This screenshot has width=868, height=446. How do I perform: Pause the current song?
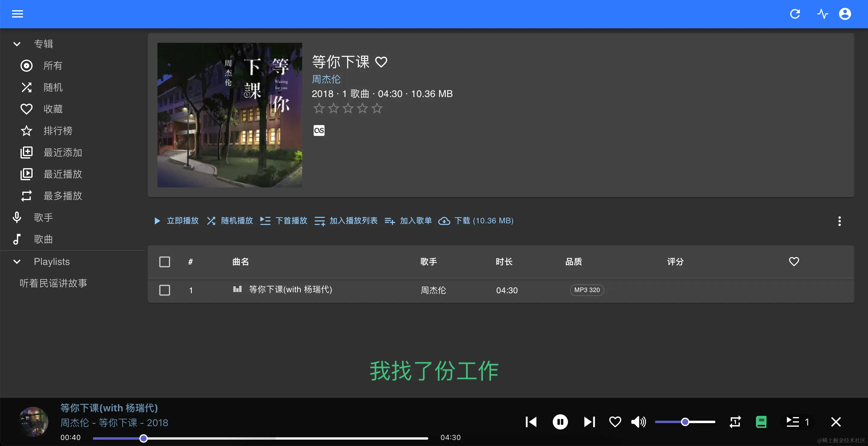[x=560, y=422]
